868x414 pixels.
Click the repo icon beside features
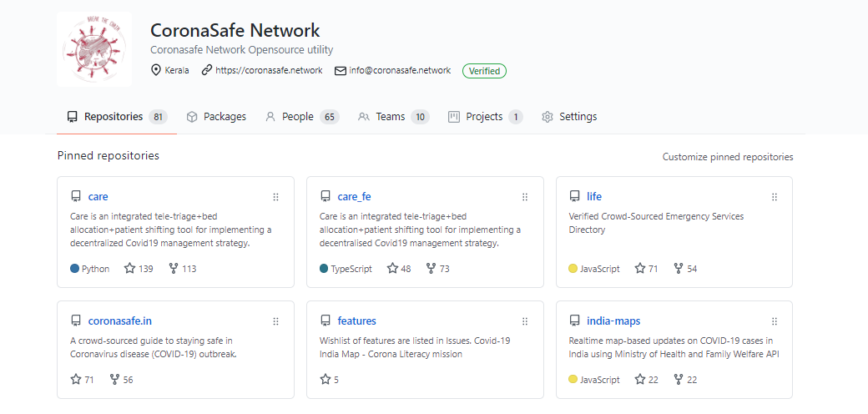click(x=325, y=321)
